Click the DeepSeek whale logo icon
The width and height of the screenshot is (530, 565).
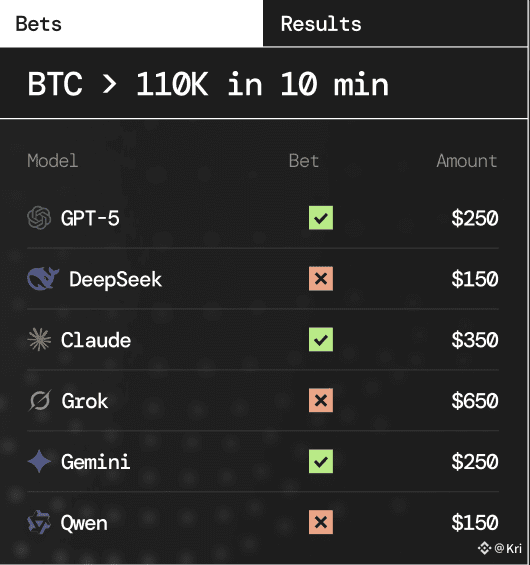coord(43,279)
